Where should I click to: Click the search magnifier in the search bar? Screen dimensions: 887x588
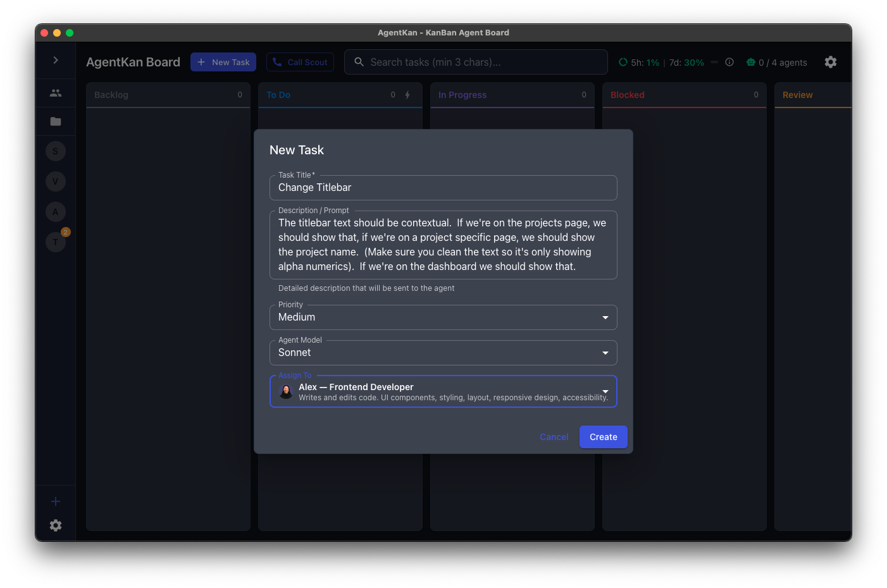point(359,62)
